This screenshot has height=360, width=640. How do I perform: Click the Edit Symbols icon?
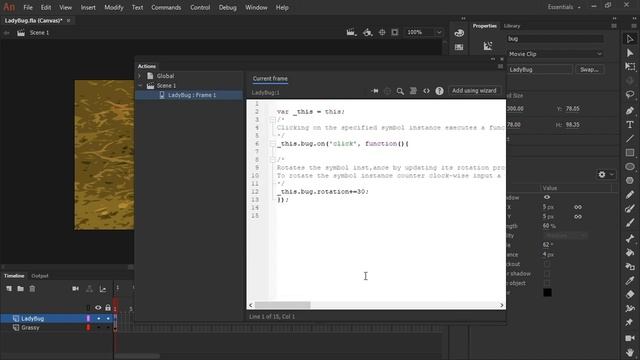(368, 32)
